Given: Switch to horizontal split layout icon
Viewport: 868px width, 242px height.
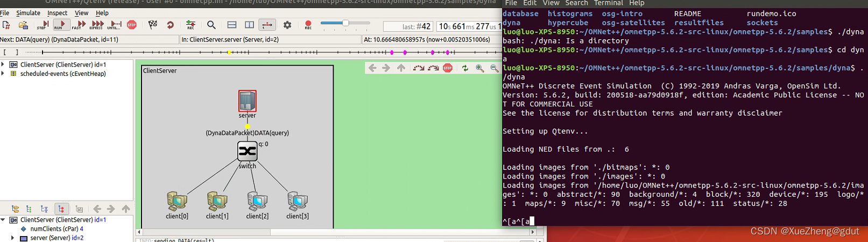Looking at the screenshot, I should click(x=232, y=25).
